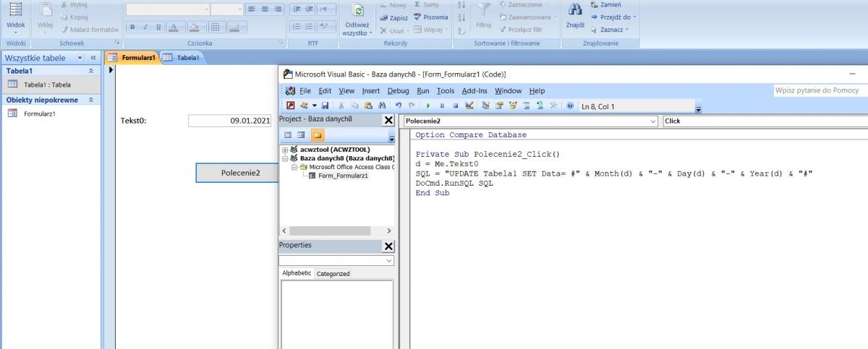Screen dimensions: 868x349
Task: Click the blue Help icon in VBA toolbar
Action: [570, 105]
